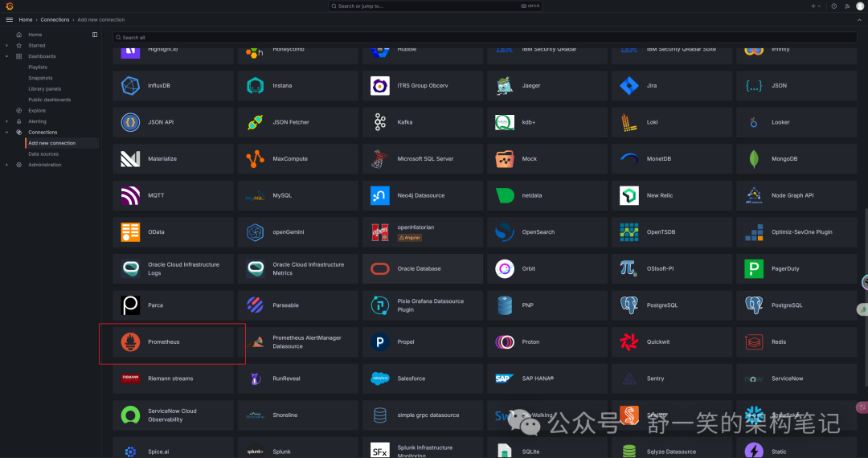The height and width of the screenshot is (458, 868).
Task: Open the Prometheus AlertManager Datasource card
Action: pos(298,341)
